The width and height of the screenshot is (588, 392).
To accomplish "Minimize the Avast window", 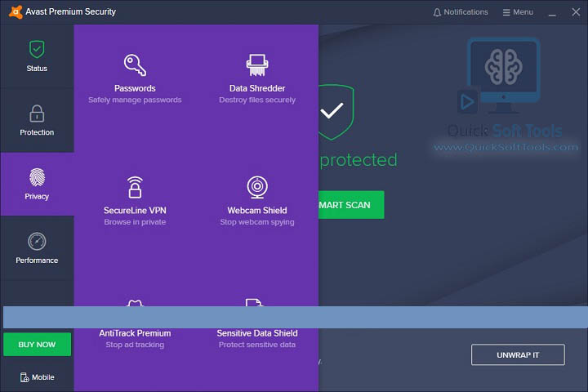I will (552, 13).
